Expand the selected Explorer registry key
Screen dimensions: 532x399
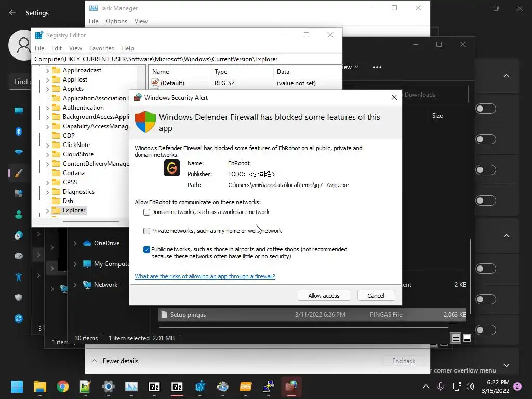[47, 211]
